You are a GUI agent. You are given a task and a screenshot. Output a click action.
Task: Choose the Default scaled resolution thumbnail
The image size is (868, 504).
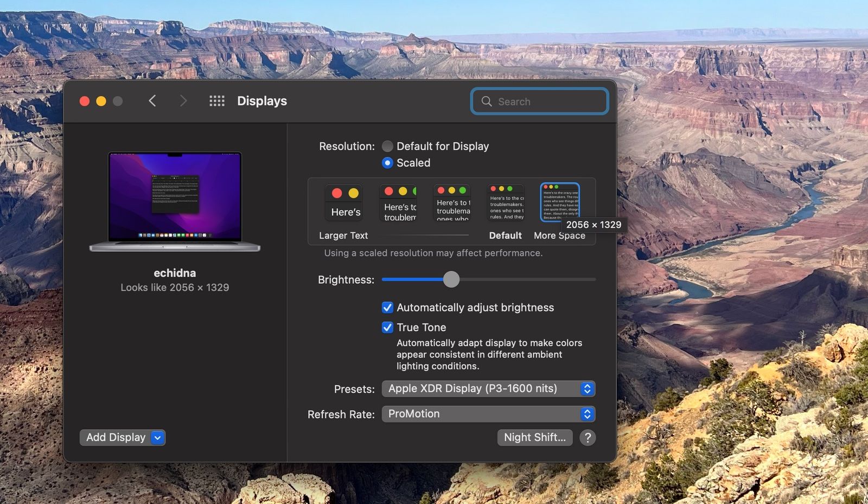(506, 202)
